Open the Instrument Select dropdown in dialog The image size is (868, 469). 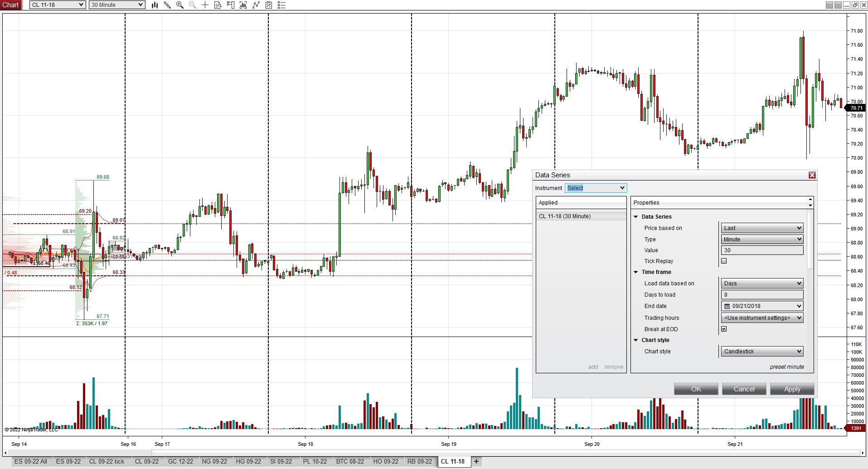tap(596, 188)
